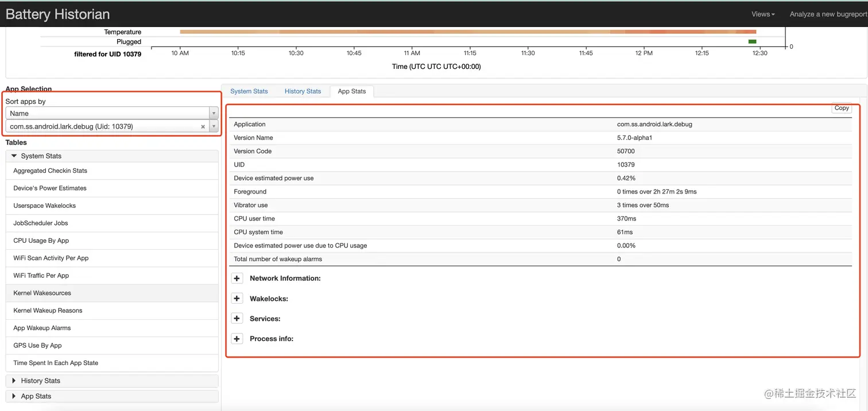Click the Total number of wakeup alarms label
Screen dimensions: 868x411
pyautogui.click(x=278, y=259)
